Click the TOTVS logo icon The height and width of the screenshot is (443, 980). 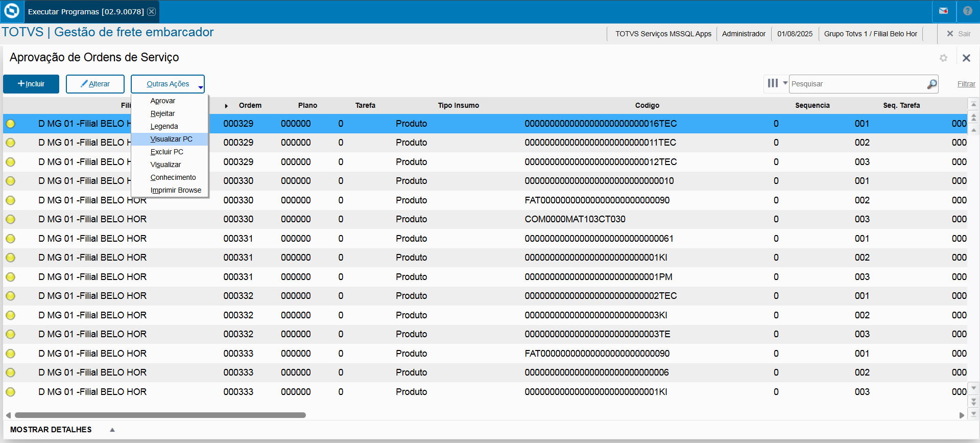tap(11, 11)
